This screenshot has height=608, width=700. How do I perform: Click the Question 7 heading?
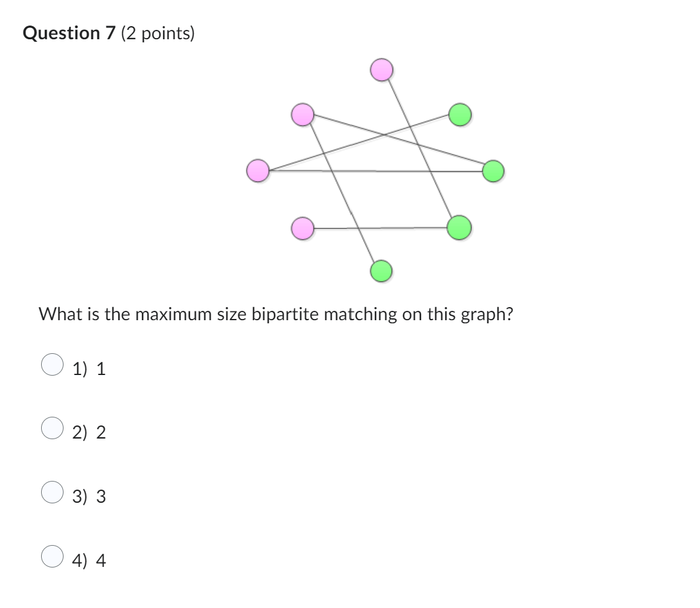click(67, 33)
